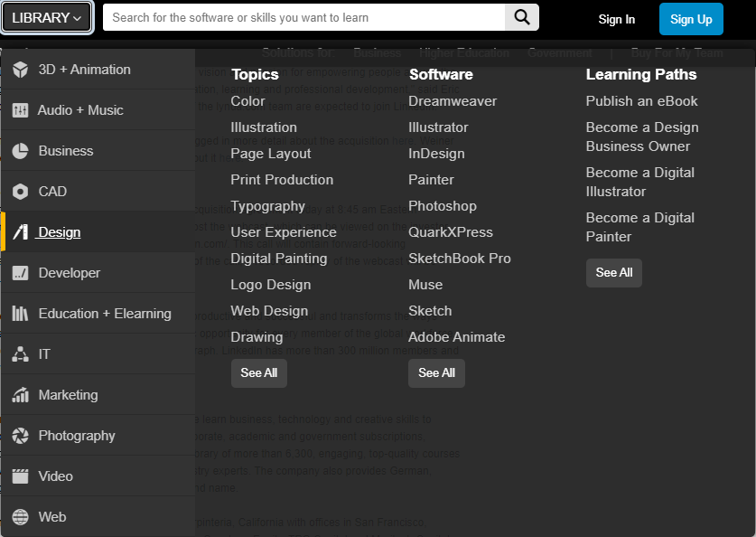The image size is (756, 537).
Task: Go to Muse software courses
Action: (425, 285)
